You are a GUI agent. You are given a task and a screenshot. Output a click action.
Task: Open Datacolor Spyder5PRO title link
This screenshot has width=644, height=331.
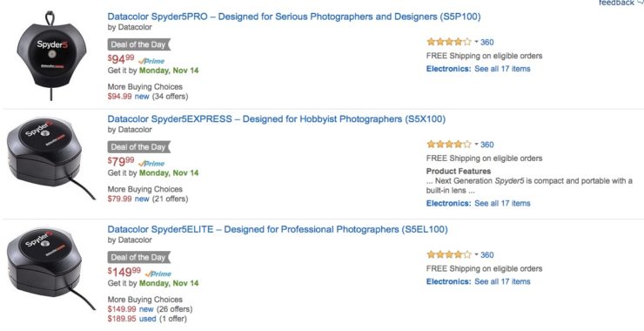pyautogui.click(x=294, y=17)
